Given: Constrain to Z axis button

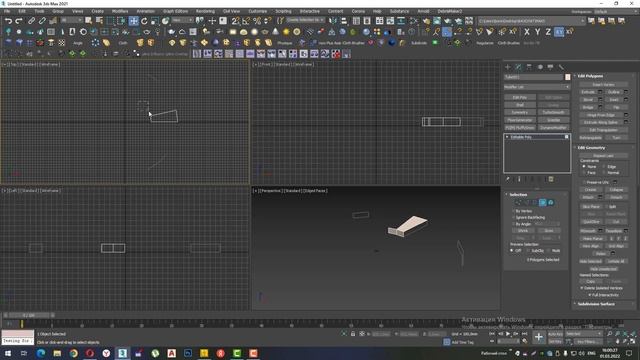Looking at the screenshot, I should (548, 32).
